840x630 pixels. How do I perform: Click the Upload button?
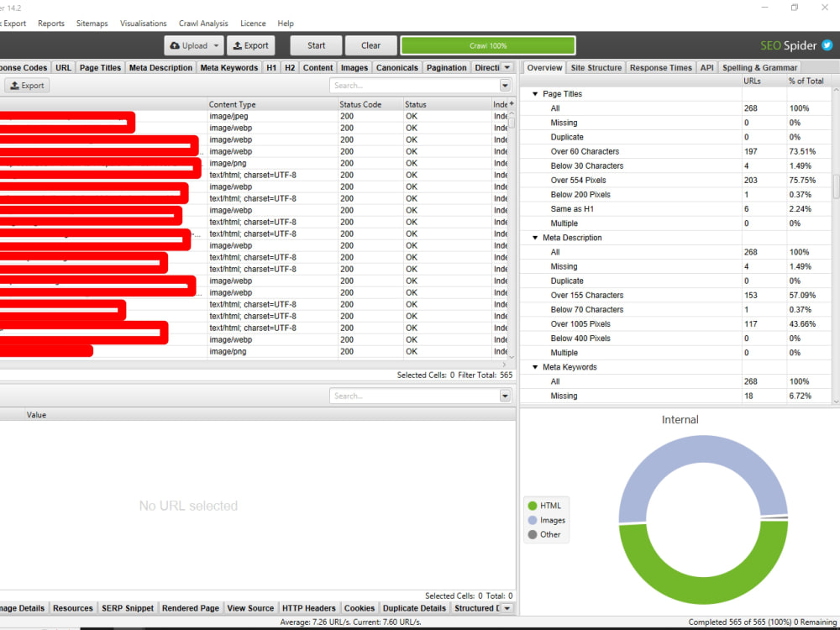click(x=194, y=45)
